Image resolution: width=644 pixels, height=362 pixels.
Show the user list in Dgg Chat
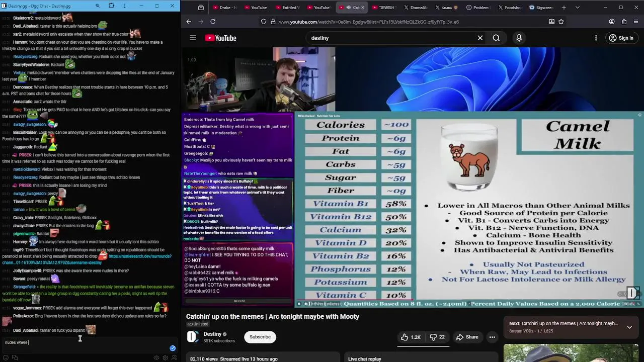coord(174,358)
